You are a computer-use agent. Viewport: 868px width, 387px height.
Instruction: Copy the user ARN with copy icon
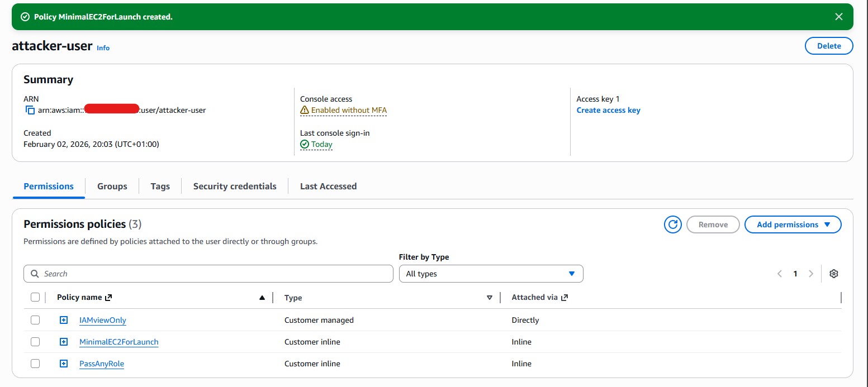[x=30, y=111]
